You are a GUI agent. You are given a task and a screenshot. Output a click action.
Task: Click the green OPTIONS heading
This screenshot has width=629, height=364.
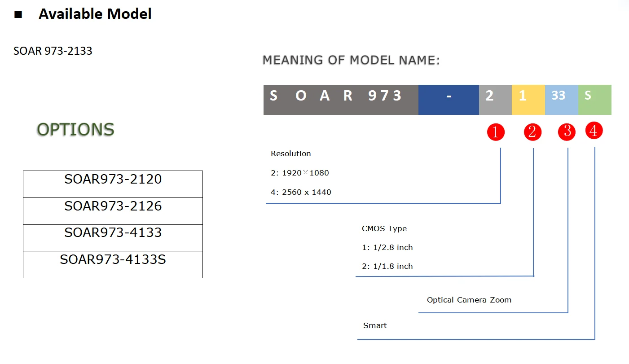pos(75,130)
